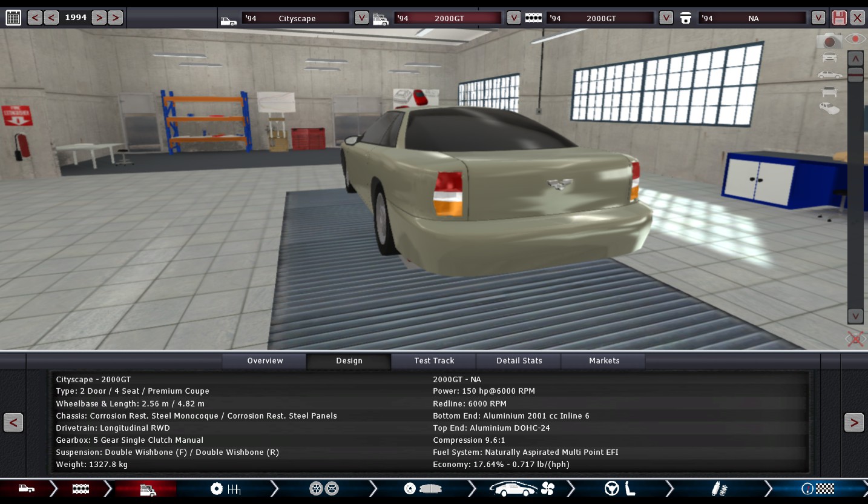This screenshot has height=504, width=868.
Task: Open the wheels and tires step
Action: 324,488
